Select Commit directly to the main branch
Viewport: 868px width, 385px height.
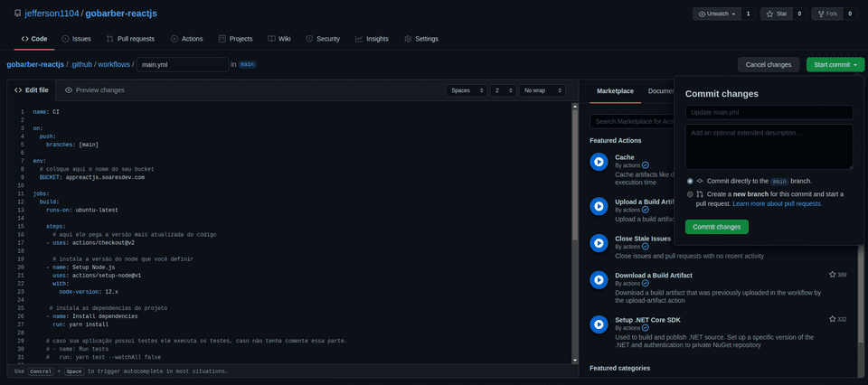(691, 181)
